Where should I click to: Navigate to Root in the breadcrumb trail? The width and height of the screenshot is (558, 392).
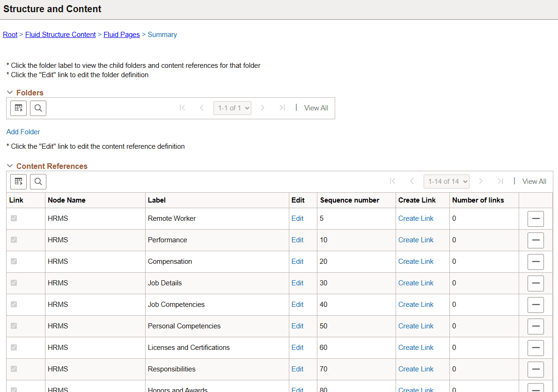click(x=10, y=34)
